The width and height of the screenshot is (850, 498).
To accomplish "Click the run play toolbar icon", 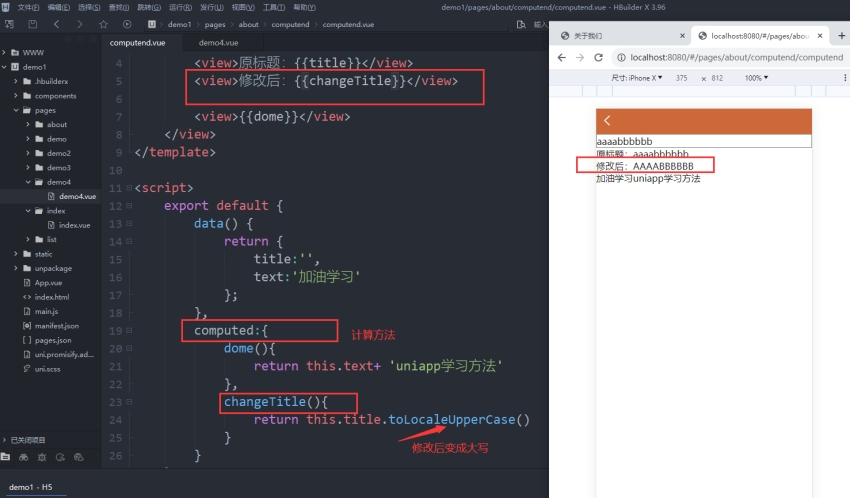I will (127, 24).
